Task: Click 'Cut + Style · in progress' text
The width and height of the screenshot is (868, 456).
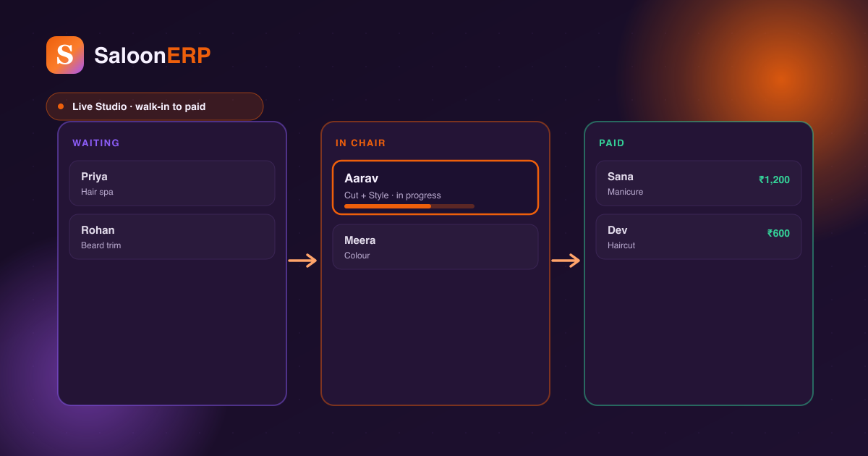Action: tap(393, 195)
